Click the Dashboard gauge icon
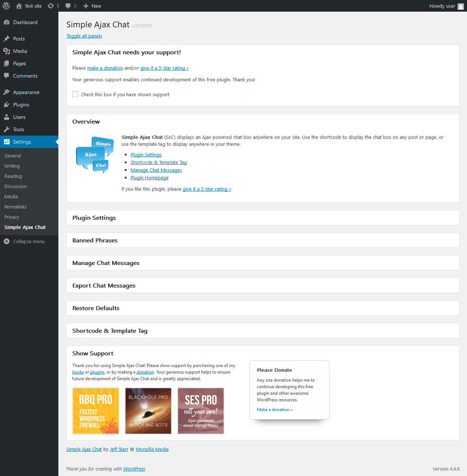467x476 pixels. tap(7, 22)
